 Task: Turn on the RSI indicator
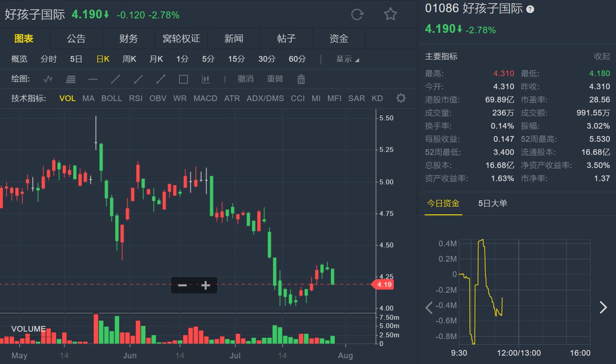pos(136,98)
